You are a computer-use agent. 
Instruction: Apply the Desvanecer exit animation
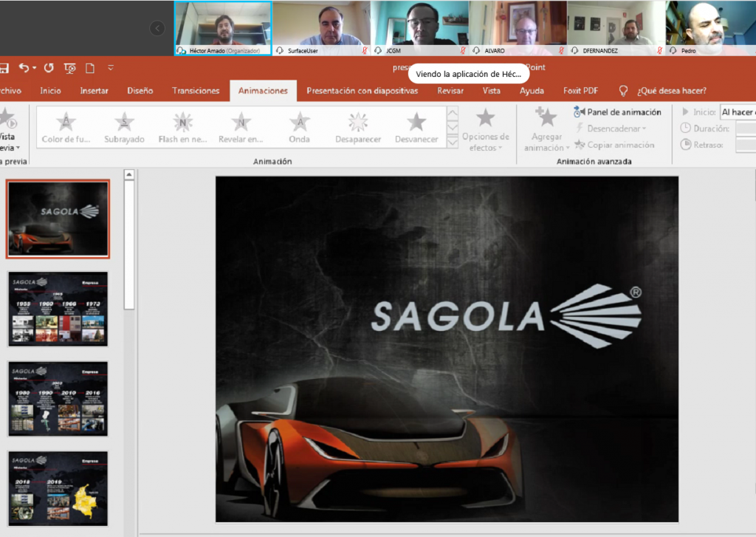tap(416, 128)
